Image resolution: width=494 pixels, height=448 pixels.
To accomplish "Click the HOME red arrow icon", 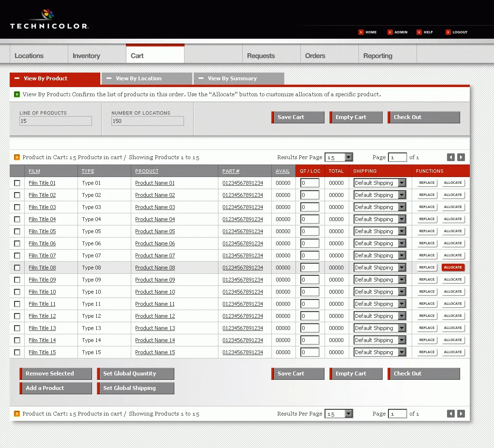I will (361, 32).
